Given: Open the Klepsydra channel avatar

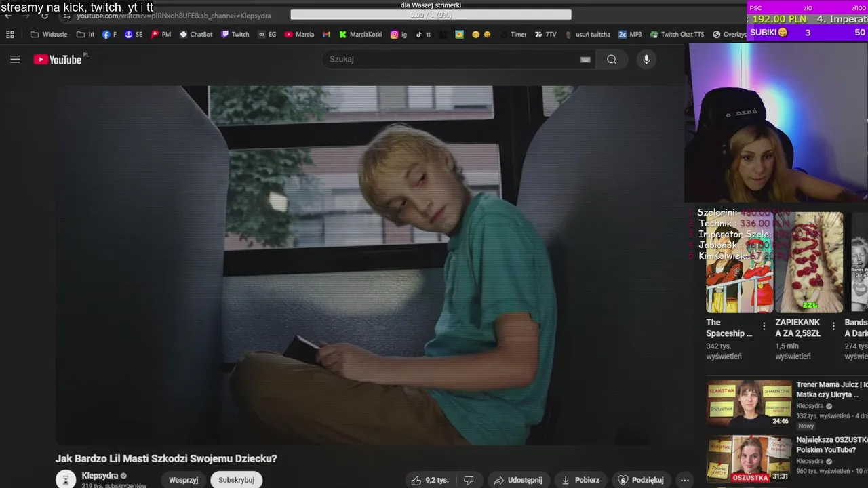Looking at the screenshot, I should (66, 479).
